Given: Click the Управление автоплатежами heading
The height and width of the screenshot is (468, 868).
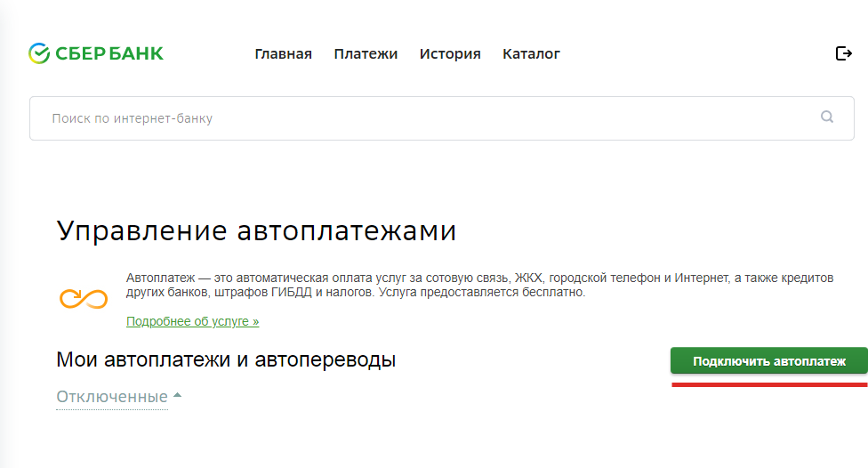Looking at the screenshot, I should [256, 231].
